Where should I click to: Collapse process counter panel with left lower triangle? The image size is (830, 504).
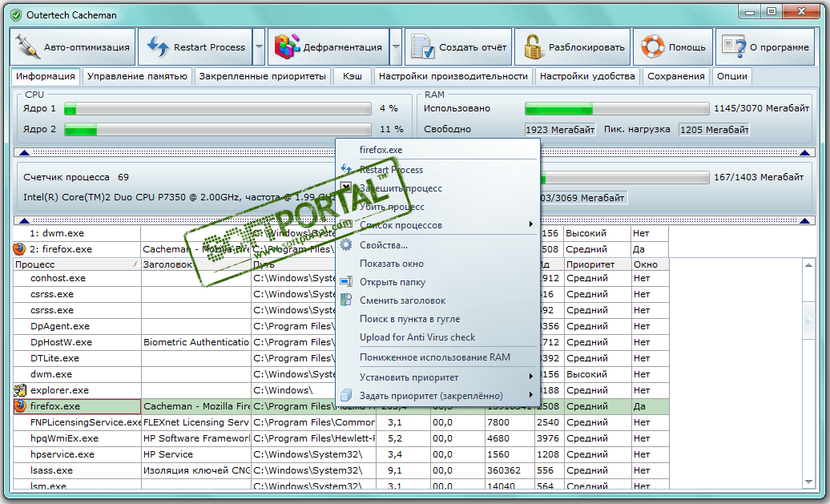(x=24, y=220)
